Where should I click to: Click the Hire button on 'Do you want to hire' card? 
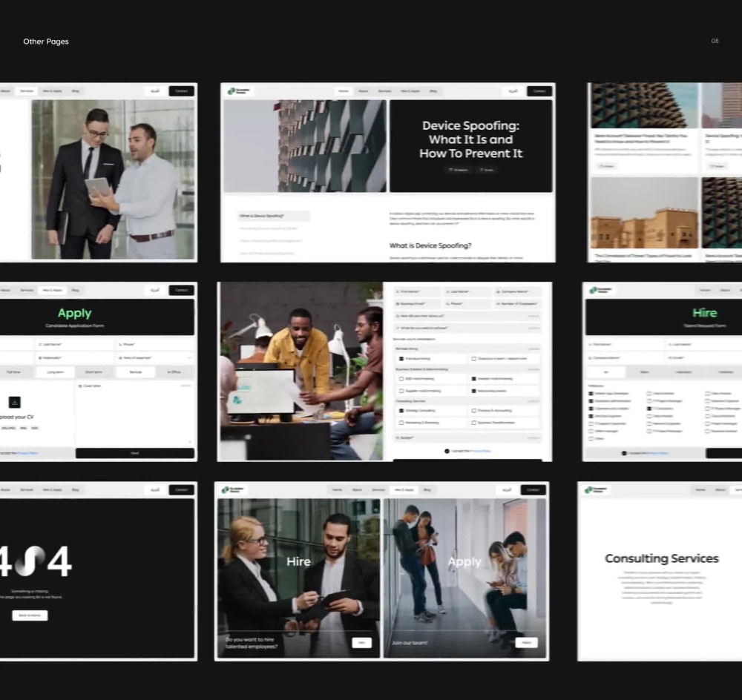362,642
